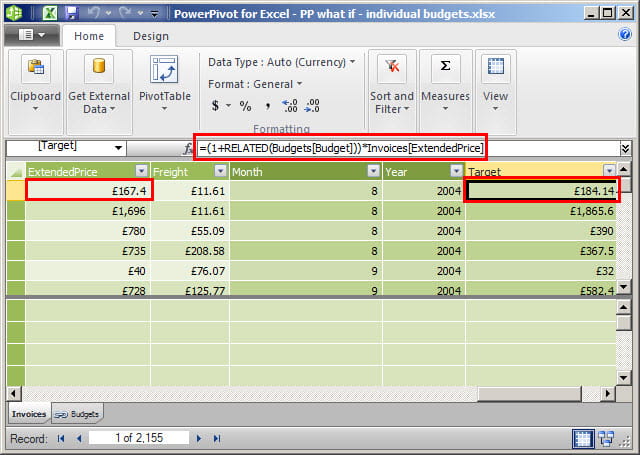Click the Sort and Filter icon
Image resolution: width=640 pixels, height=455 pixels.
(392, 67)
